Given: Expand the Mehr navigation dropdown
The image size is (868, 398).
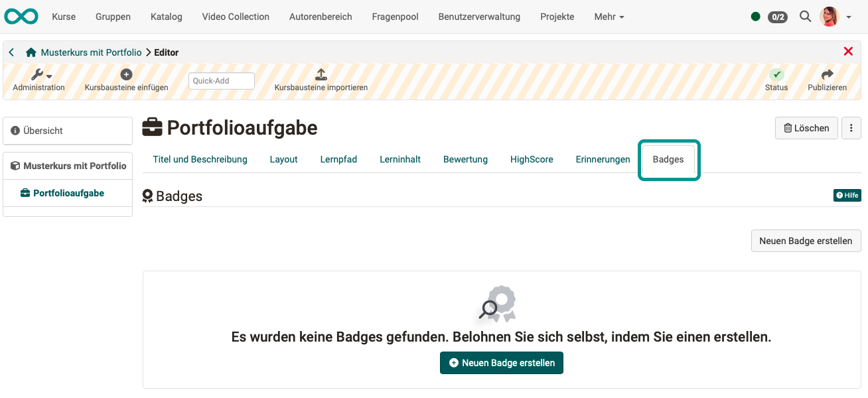Looking at the screenshot, I should click(609, 17).
